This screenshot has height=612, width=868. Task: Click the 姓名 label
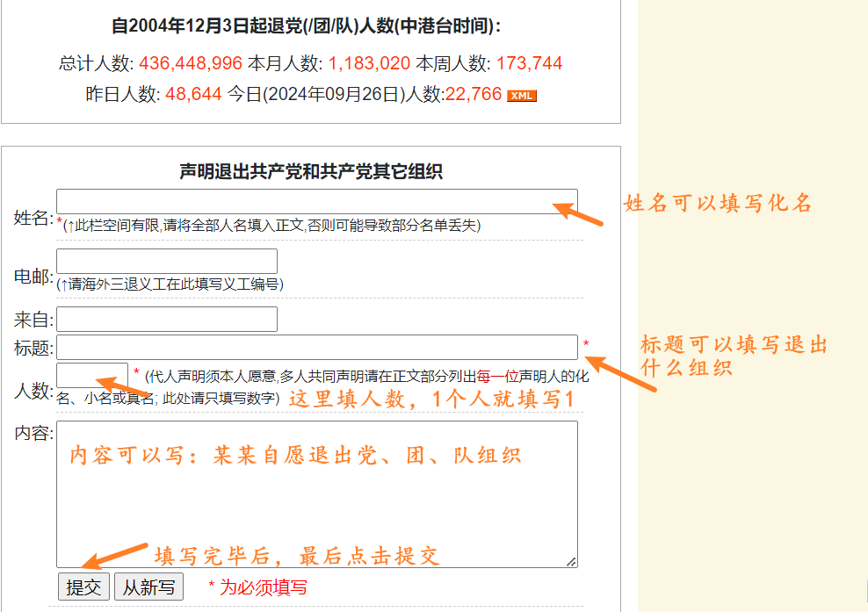(x=33, y=218)
